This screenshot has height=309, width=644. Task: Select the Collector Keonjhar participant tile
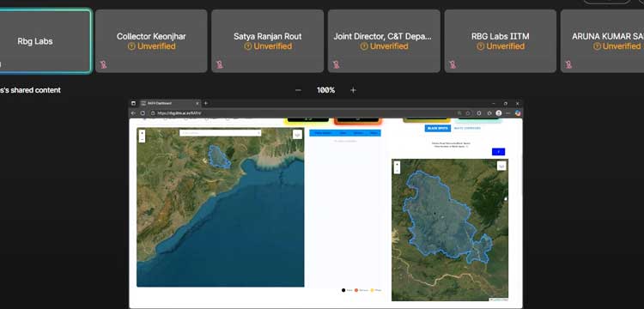tap(151, 41)
